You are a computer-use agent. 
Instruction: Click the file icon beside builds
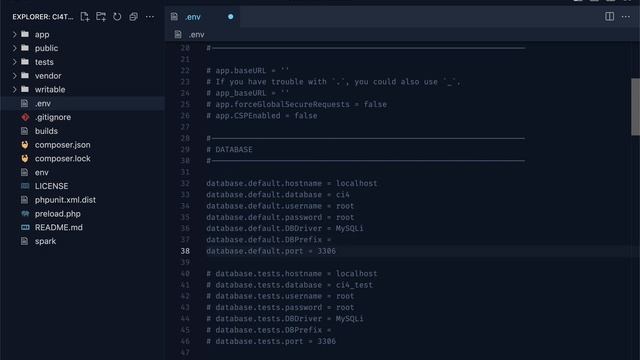pyautogui.click(x=24, y=131)
